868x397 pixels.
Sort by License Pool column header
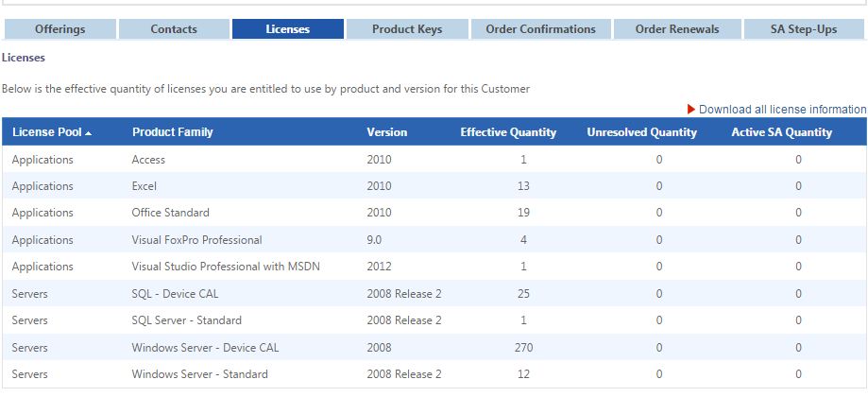[x=47, y=132]
